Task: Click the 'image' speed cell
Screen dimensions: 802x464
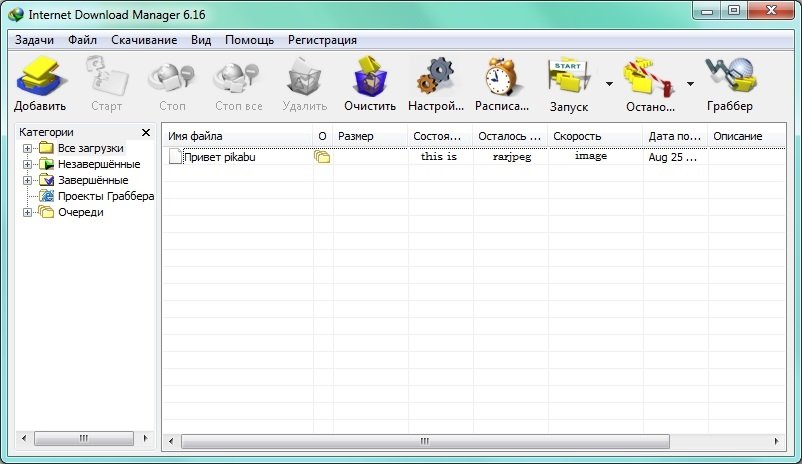Action: coord(591,156)
